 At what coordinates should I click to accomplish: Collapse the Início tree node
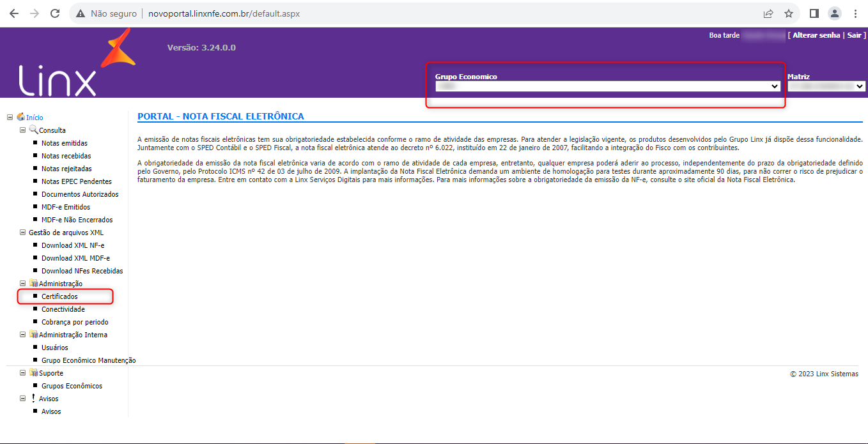tap(10, 117)
